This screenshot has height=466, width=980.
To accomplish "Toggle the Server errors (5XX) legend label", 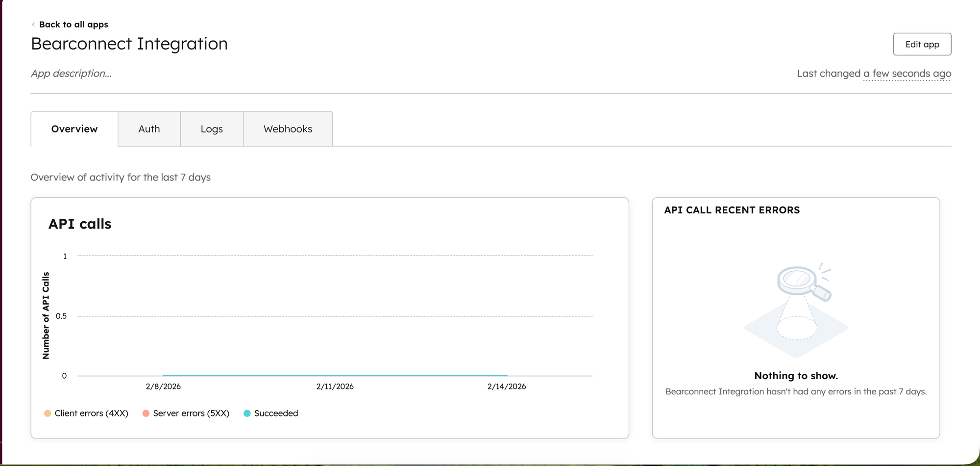I will click(x=191, y=414).
